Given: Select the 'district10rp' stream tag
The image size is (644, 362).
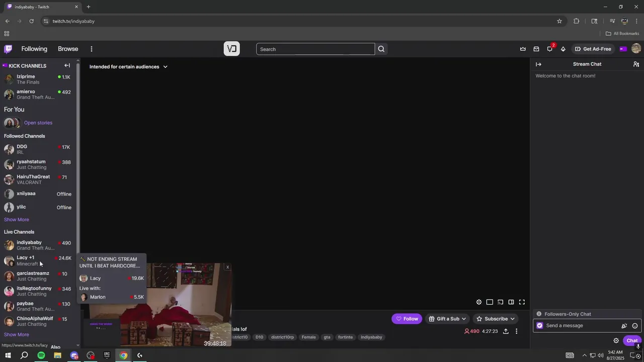Looking at the screenshot, I should click(282, 337).
